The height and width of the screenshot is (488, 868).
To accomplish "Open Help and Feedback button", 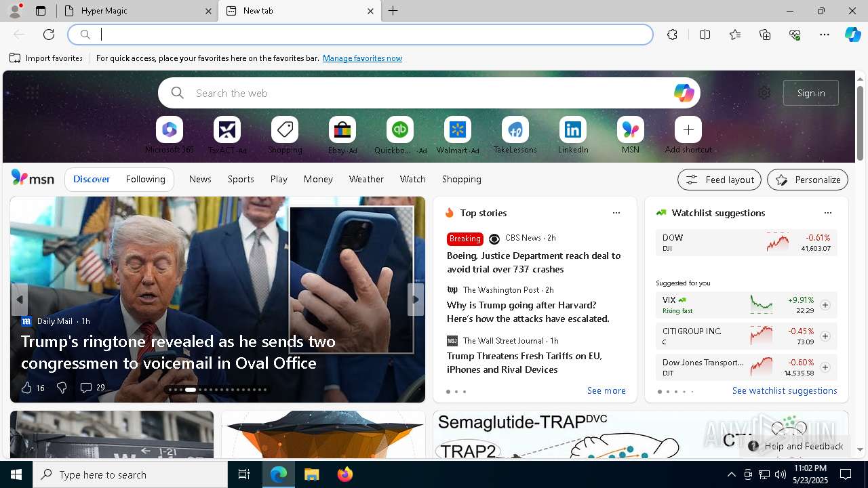I will pos(796,446).
